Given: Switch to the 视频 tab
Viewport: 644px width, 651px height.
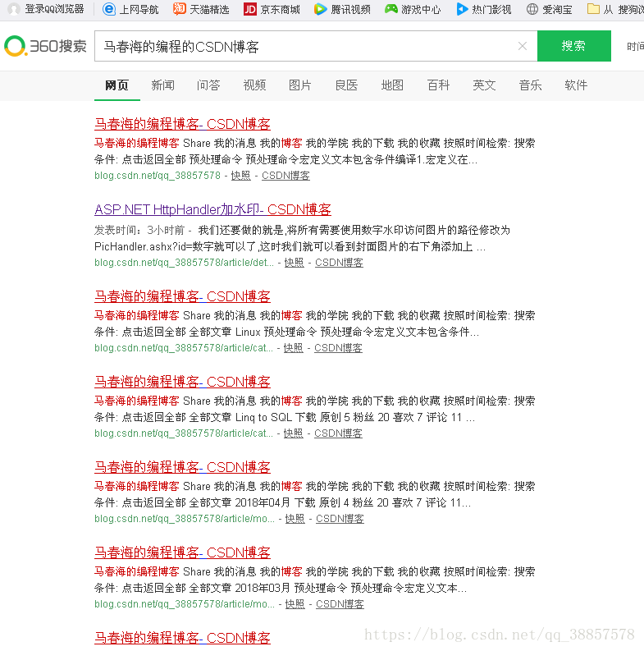Looking at the screenshot, I should pos(254,85).
